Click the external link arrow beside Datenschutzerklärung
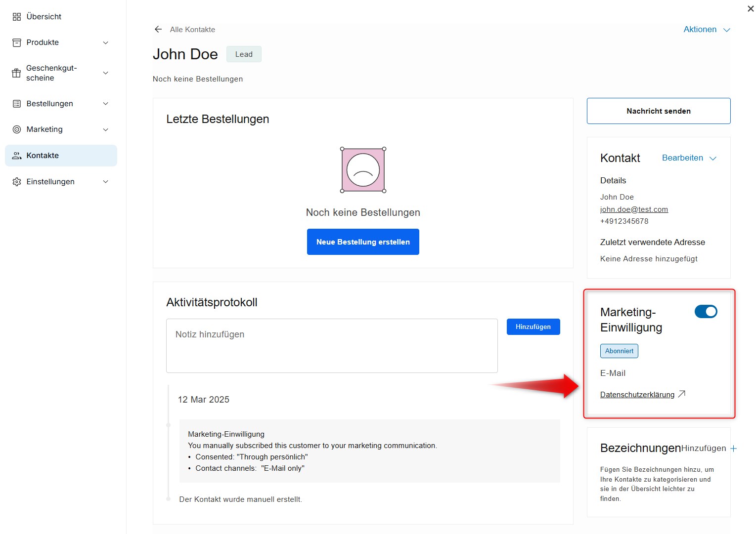The image size is (756, 534). click(682, 394)
